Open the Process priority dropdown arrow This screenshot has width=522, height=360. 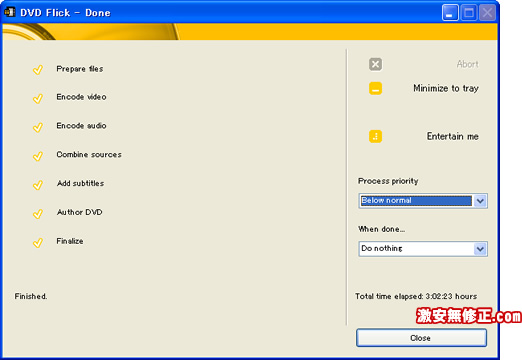tap(480, 201)
